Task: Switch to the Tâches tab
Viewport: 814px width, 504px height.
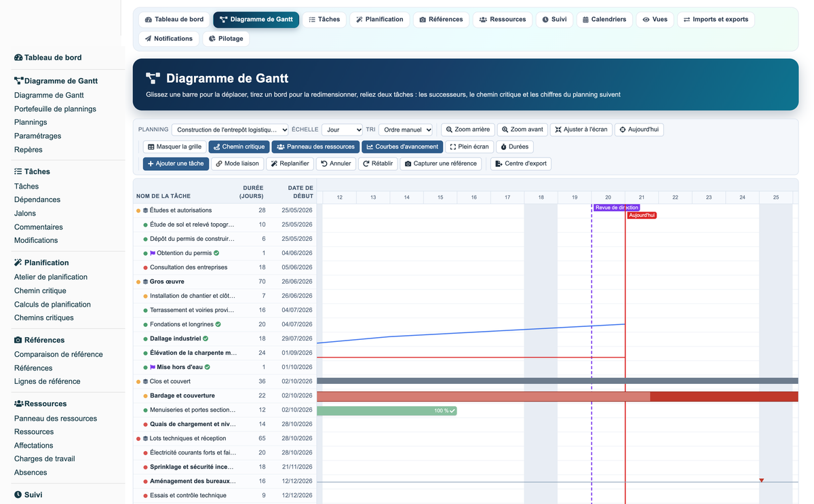Action: [x=324, y=20]
